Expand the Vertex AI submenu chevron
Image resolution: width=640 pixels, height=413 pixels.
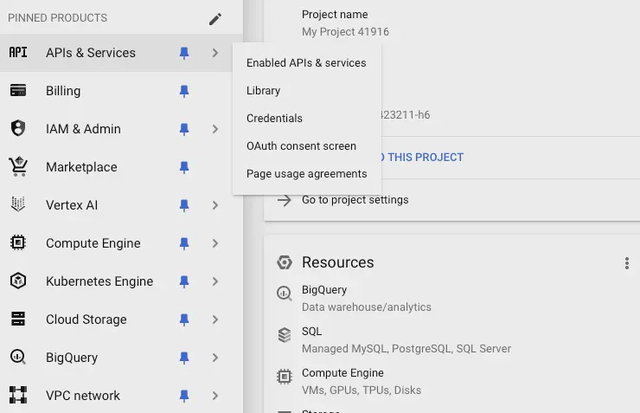(215, 205)
